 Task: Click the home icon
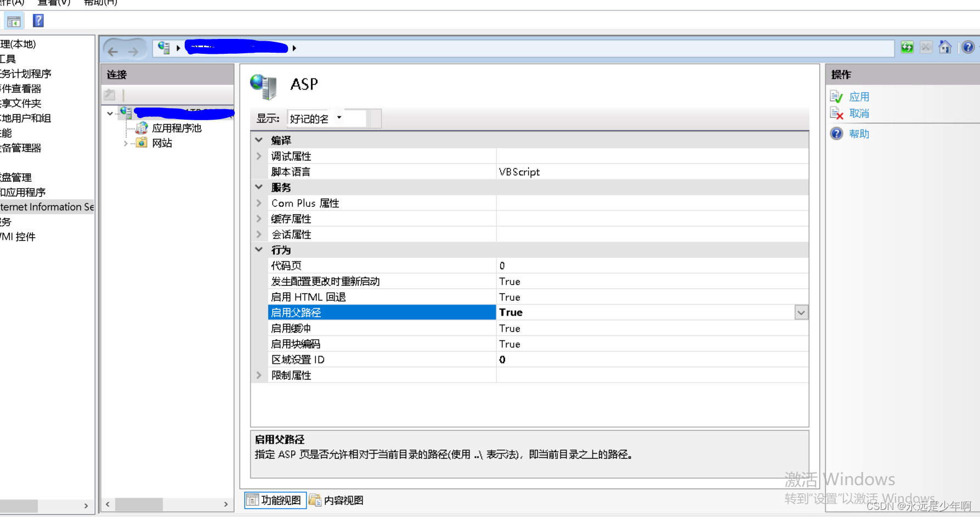[945, 47]
